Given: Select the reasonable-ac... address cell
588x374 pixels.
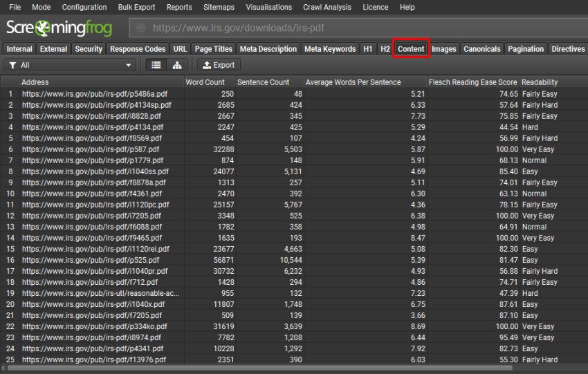Looking at the screenshot, I should click(100, 293).
